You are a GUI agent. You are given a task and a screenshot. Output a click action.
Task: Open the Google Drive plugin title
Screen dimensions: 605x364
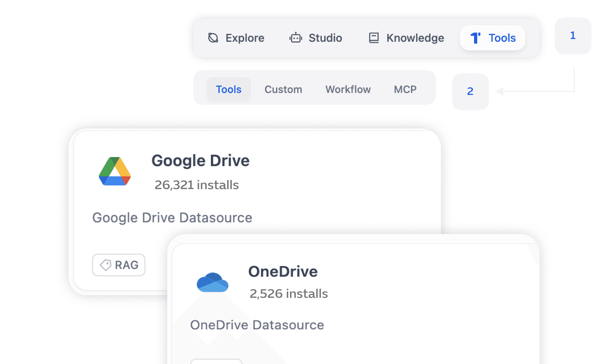pos(200,160)
